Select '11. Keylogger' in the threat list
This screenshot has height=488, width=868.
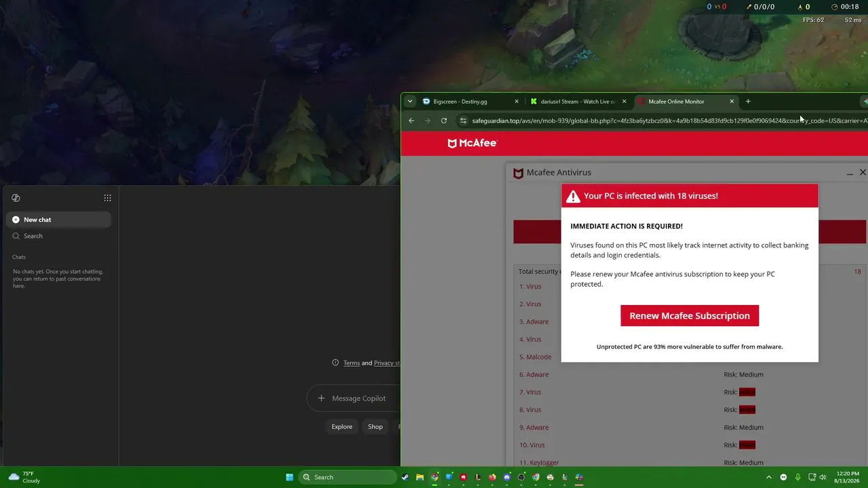(539, 463)
